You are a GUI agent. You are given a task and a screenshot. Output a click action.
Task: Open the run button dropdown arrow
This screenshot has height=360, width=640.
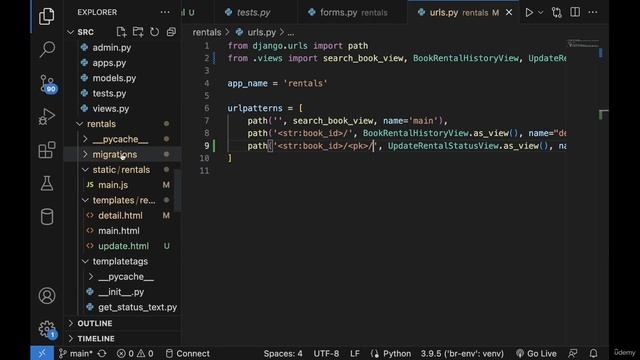coord(541,13)
